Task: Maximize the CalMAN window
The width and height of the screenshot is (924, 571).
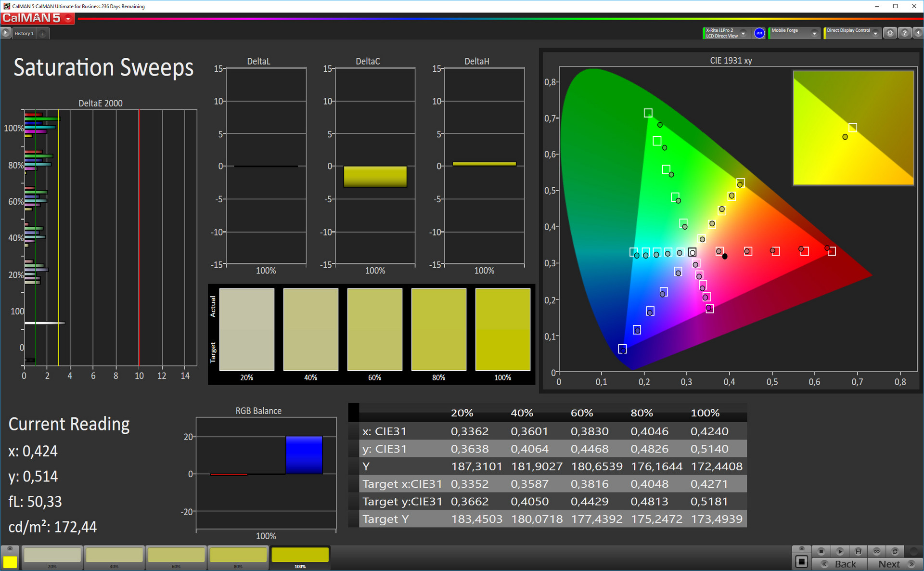Action: (895, 6)
